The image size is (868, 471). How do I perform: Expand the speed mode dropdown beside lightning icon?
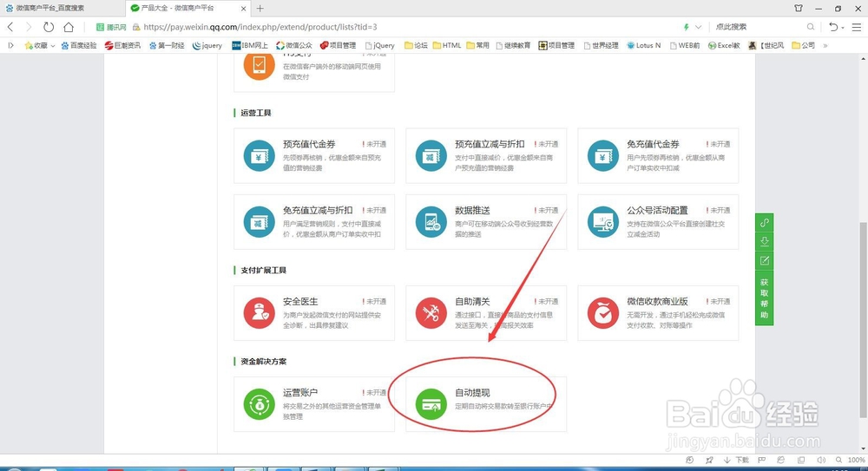(698, 27)
